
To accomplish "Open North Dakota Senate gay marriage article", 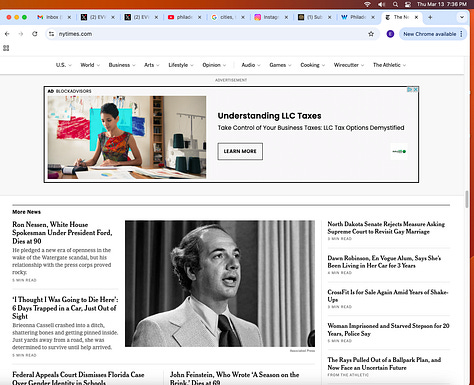I will [386, 228].
